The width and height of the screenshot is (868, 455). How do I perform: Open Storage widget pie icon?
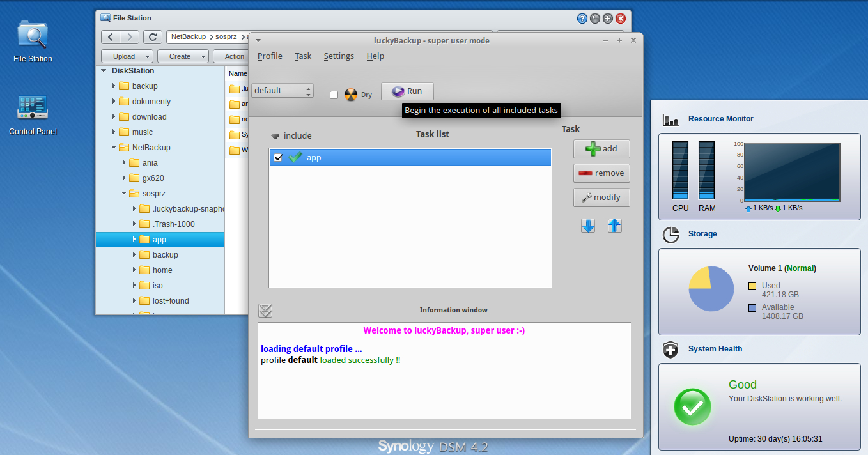[670, 235]
